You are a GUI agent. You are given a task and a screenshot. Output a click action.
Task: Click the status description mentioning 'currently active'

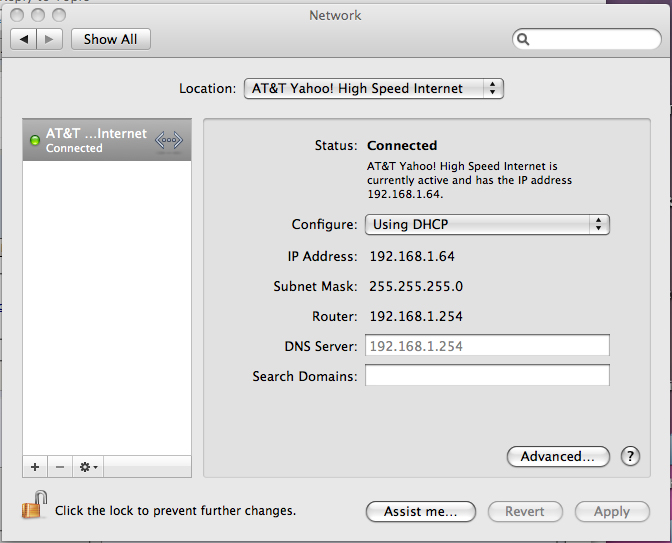[x=469, y=180]
